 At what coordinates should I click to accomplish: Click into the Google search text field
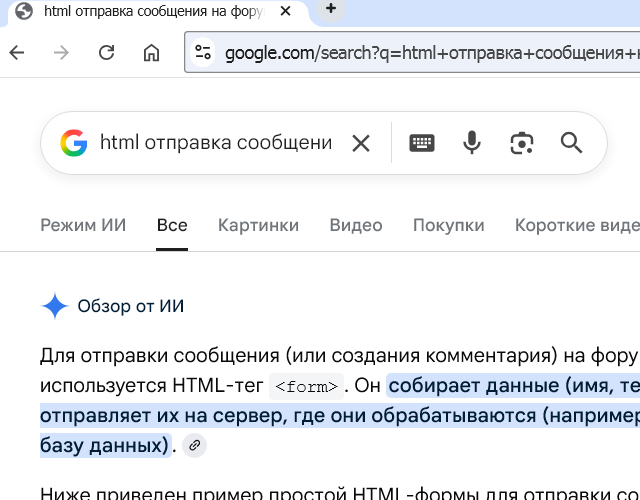[x=216, y=143]
